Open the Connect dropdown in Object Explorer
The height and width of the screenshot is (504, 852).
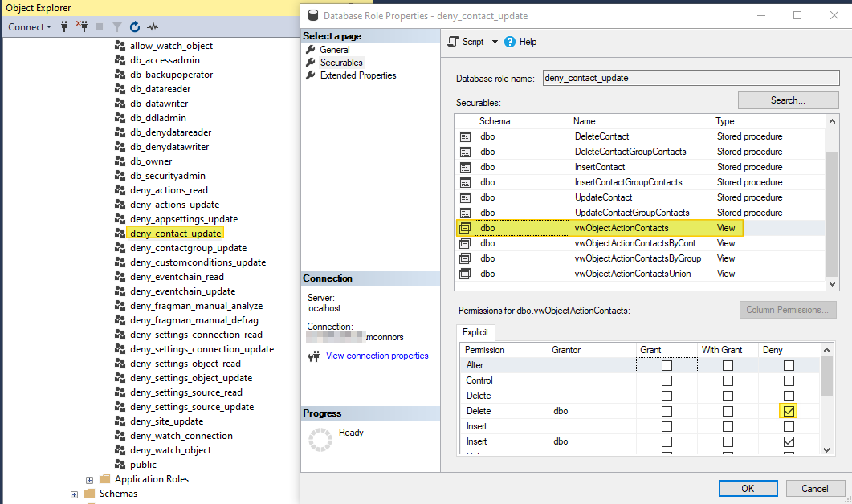(x=30, y=26)
